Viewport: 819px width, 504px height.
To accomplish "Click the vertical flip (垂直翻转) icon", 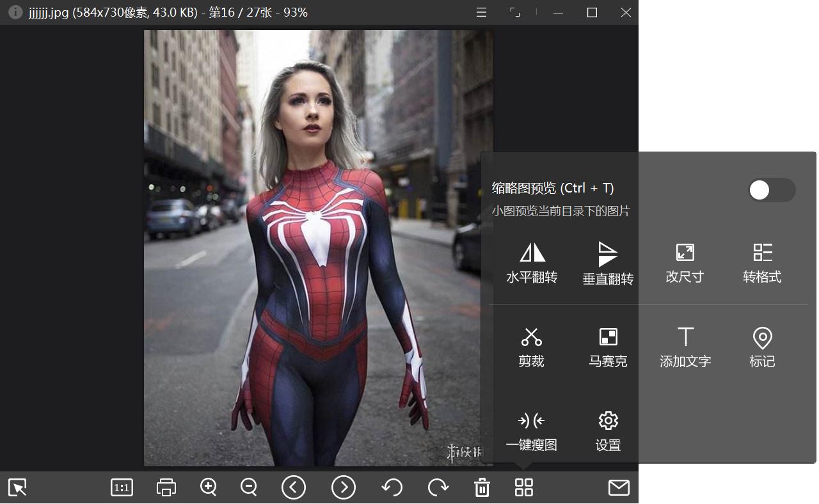I will tap(608, 254).
